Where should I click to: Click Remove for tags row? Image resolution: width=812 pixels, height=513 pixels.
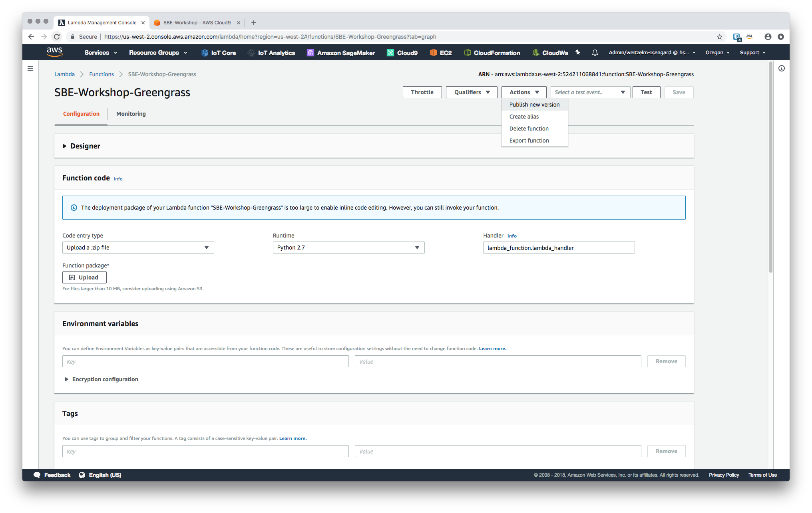coord(666,451)
